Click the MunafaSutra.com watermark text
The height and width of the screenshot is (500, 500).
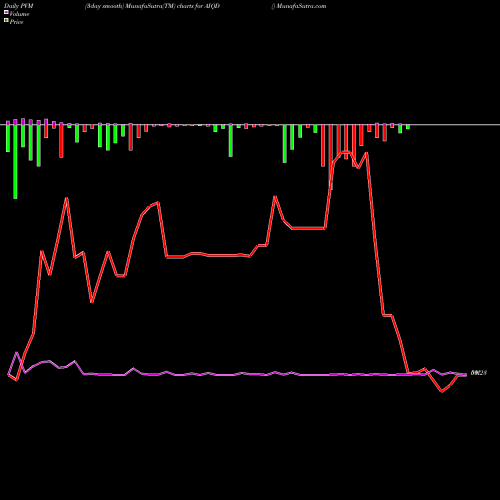pyautogui.click(x=301, y=6)
